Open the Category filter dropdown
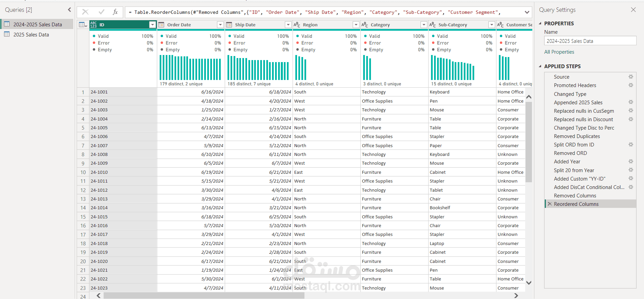 click(424, 25)
